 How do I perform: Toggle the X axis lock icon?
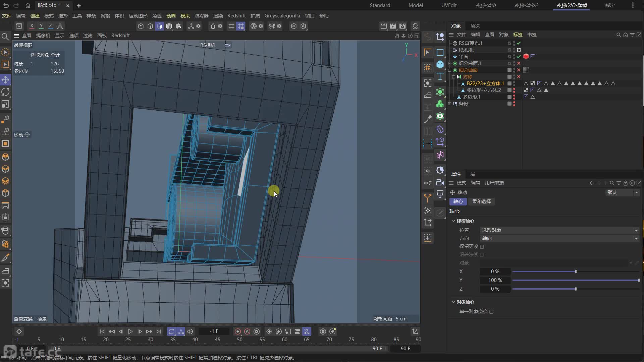32,26
